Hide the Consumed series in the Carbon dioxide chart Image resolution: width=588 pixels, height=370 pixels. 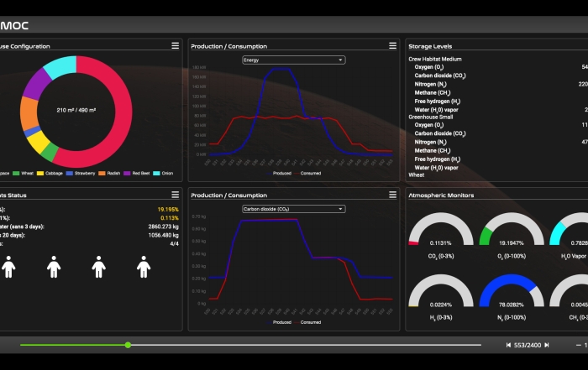pyautogui.click(x=309, y=322)
